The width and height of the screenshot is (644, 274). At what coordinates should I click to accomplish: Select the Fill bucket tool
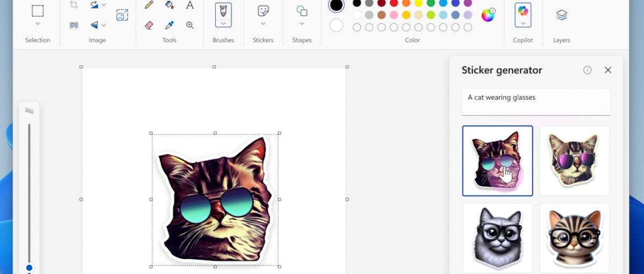coord(170,5)
